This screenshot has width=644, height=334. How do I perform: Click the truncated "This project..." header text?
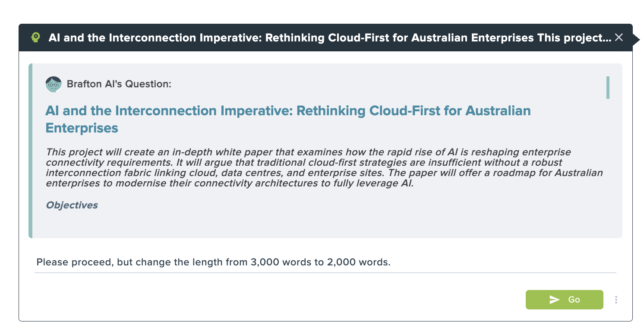[574, 38]
